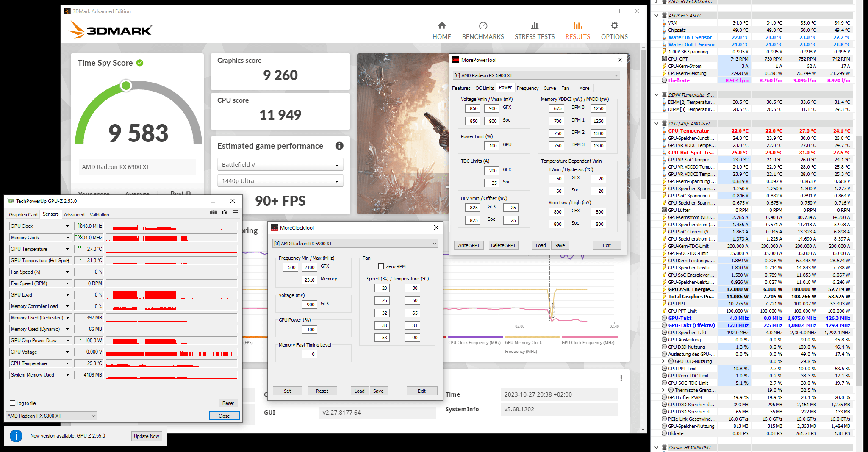This screenshot has width=868, height=452.
Task: Collapse the GPU [#0]: AMD Rad... sensor group
Action: [x=657, y=124]
